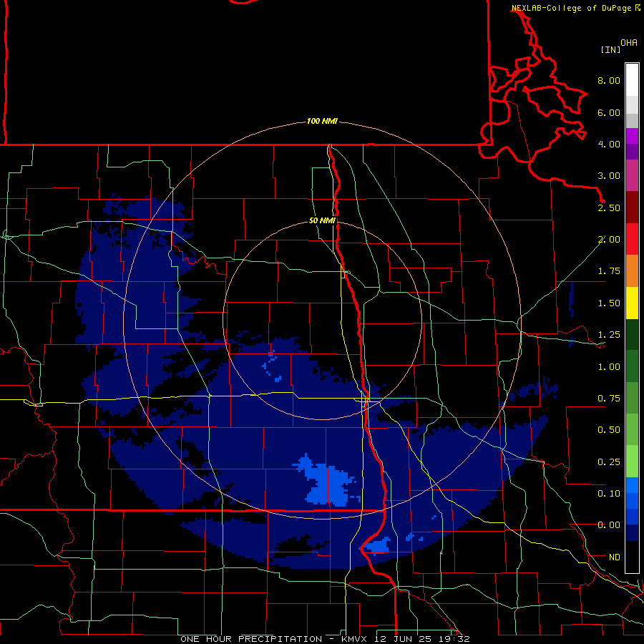Pick the orange swatch in the scale
Viewport: 644px width, 644px height.
632,271
